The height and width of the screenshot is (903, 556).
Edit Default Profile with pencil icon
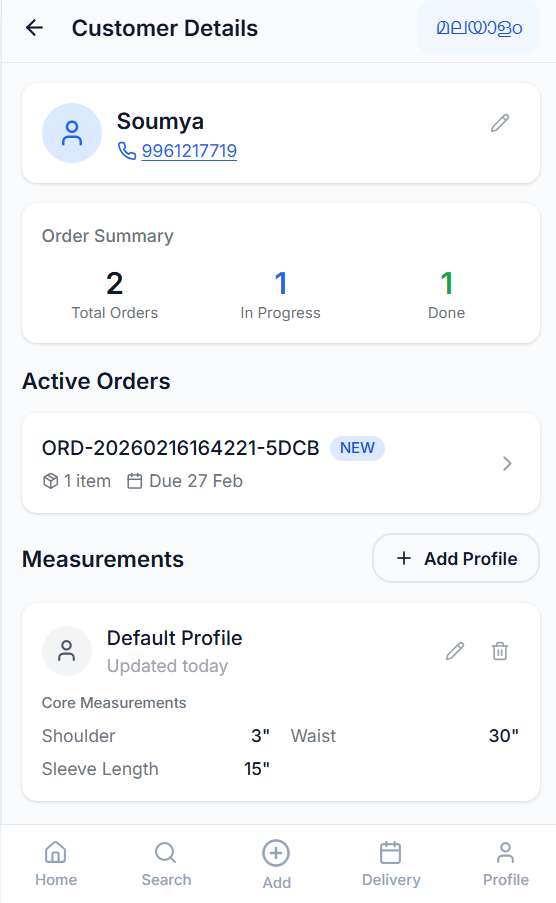[455, 651]
